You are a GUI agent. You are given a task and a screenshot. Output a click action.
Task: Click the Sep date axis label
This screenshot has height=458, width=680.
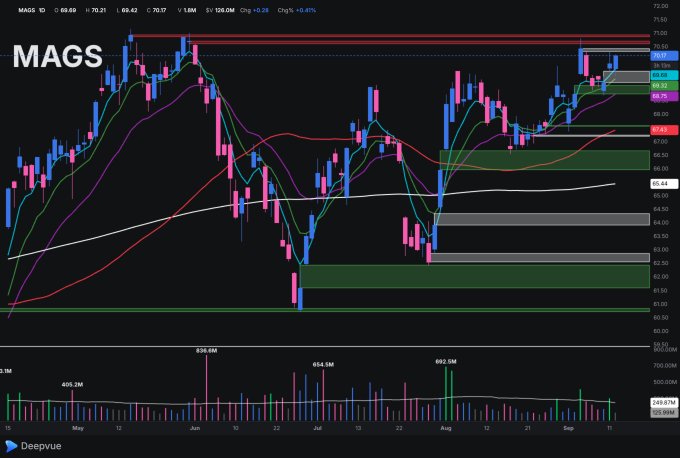(x=568, y=428)
